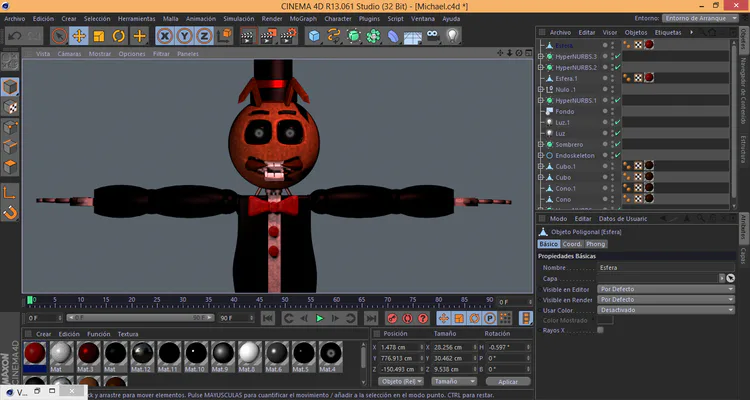Click the Aplicar button
Viewport: 750px width, 400px height.
(x=508, y=382)
